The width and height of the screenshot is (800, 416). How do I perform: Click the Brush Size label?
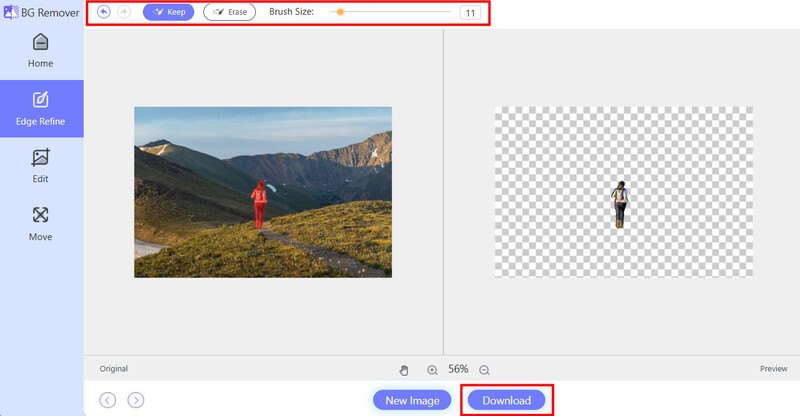(x=291, y=12)
